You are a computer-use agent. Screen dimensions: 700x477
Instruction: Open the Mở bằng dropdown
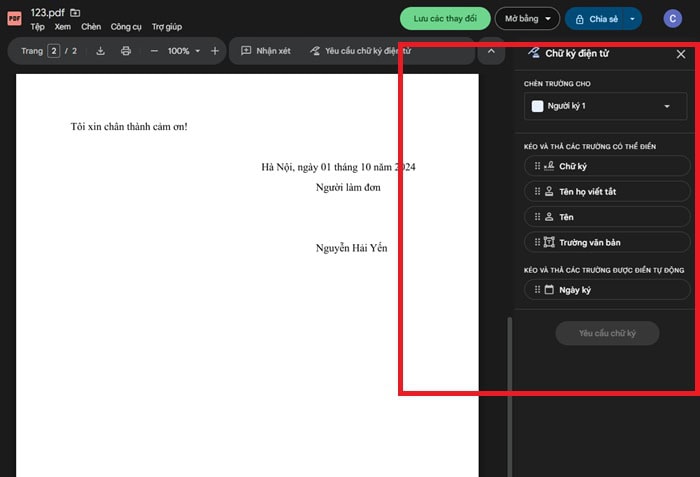[x=527, y=18]
